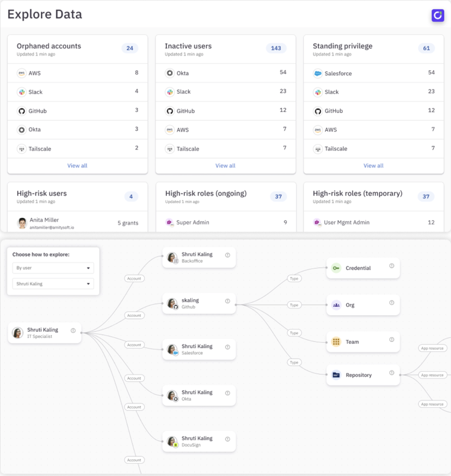View all Standing privilege entries
The width and height of the screenshot is (451, 476).
(x=373, y=165)
